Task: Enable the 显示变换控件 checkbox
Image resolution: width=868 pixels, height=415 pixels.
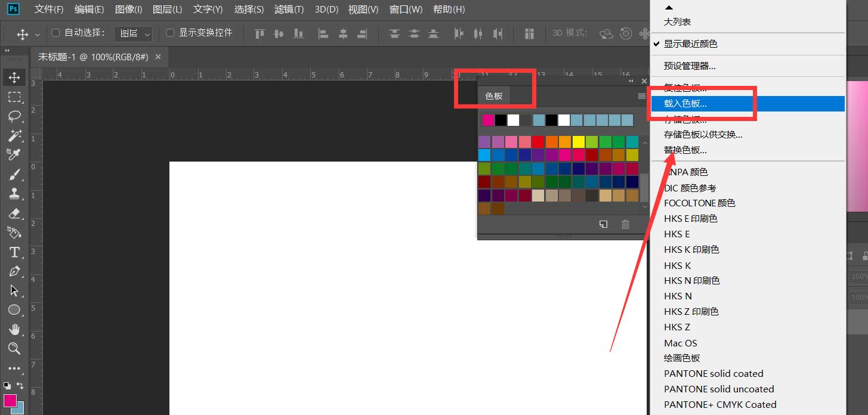Action: click(170, 33)
